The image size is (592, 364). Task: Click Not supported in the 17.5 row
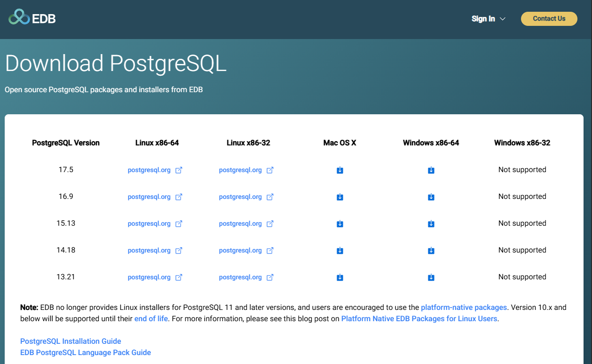(522, 170)
